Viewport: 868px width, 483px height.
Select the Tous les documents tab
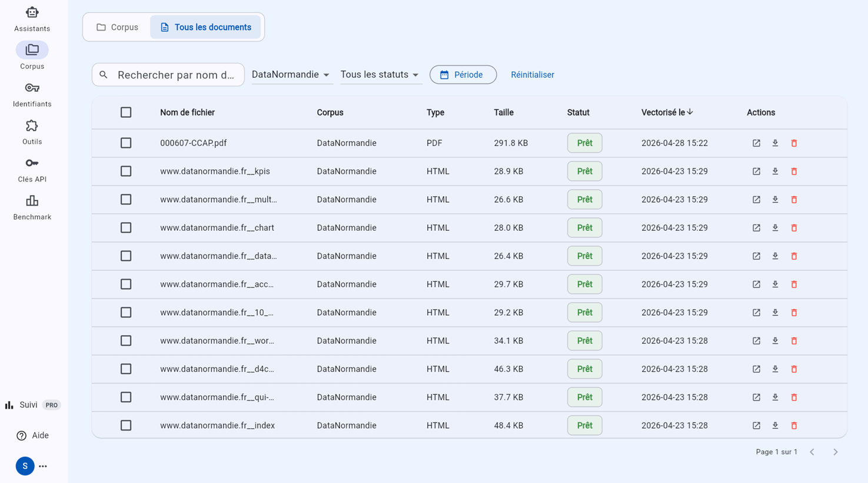[205, 27]
